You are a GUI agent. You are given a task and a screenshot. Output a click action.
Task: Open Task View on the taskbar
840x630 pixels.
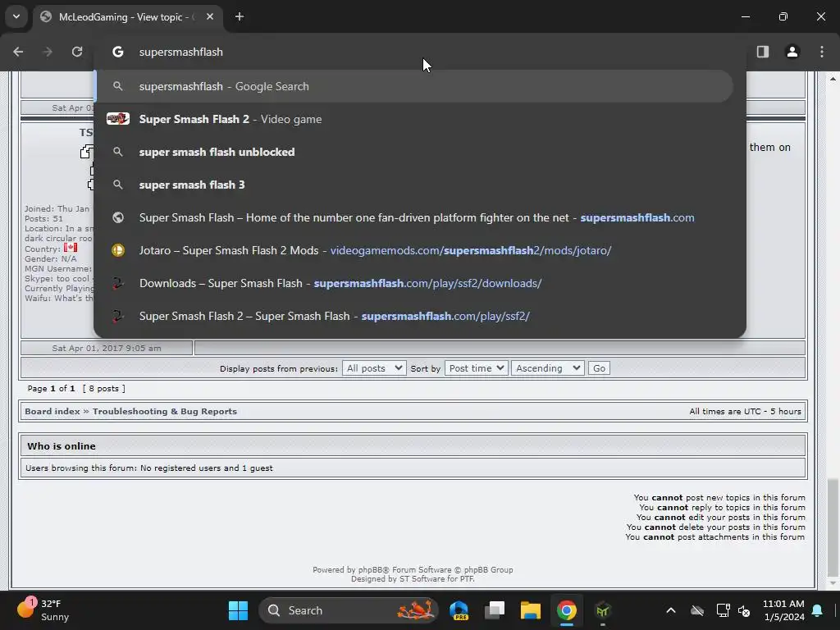pos(495,610)
